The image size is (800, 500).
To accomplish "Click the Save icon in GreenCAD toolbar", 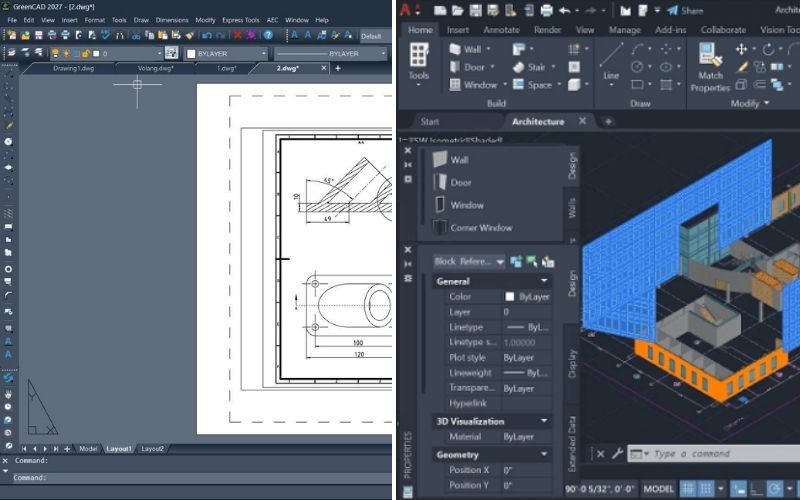I will (x=39, y=35).
